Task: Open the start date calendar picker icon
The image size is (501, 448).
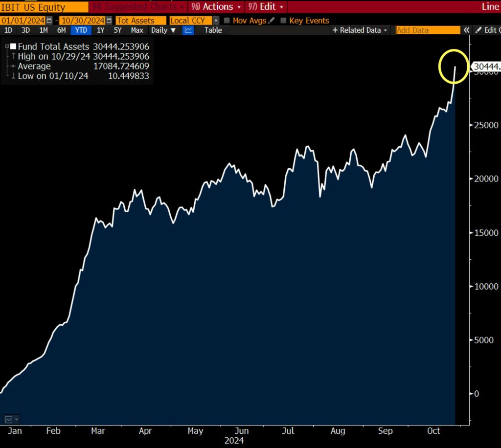Action: pos(49,21)
